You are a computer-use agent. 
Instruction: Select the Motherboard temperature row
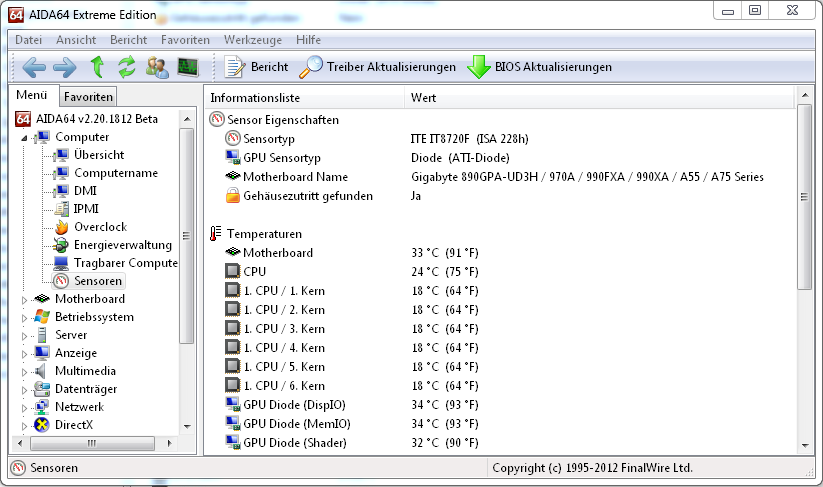[x=499, y=253]
